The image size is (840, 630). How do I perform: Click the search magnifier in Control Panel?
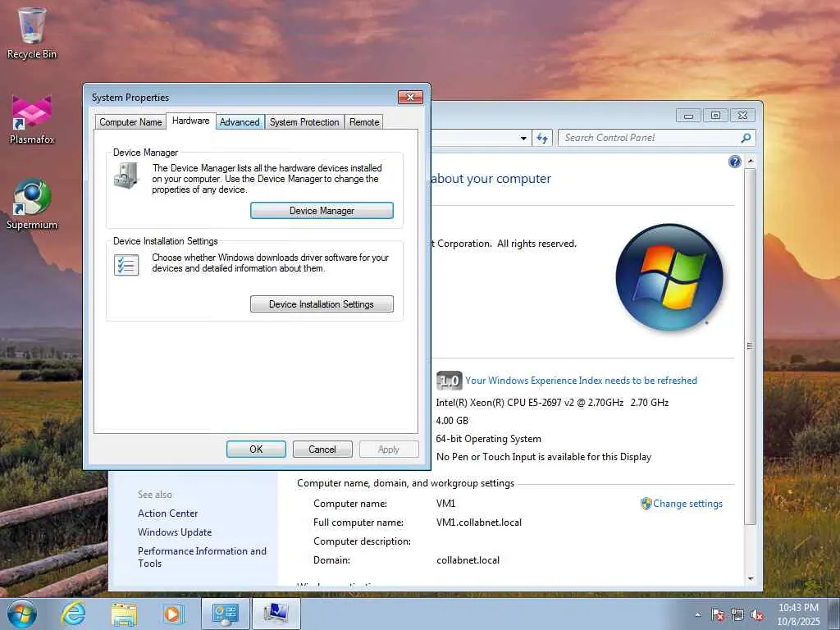745,138
